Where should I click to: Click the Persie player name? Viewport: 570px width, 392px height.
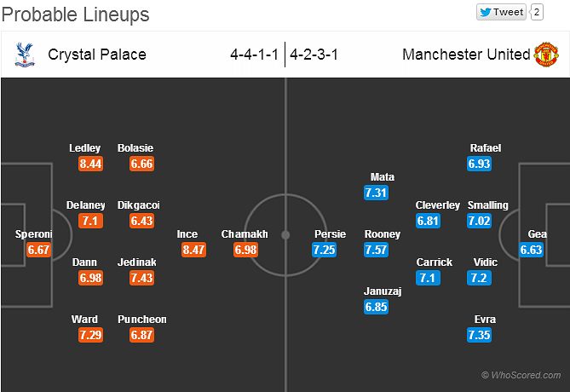(330, 234)
